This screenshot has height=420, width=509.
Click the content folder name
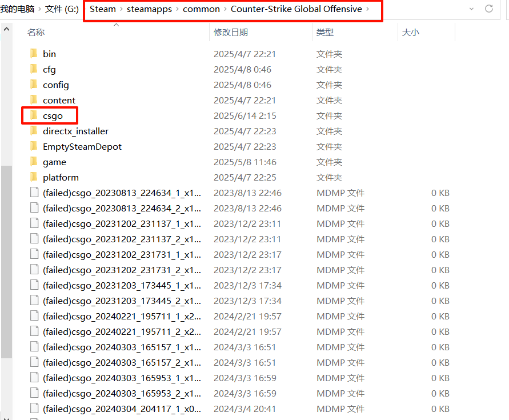[59, 101]
